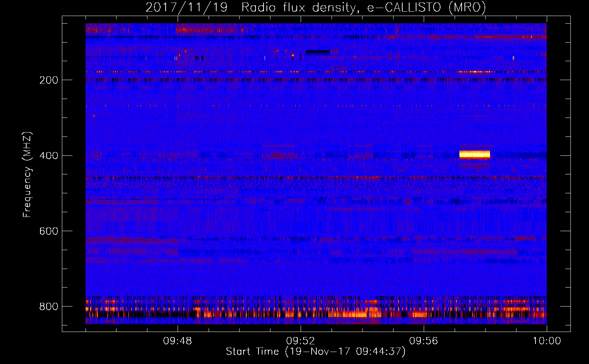Click the 600 frequency tick label
The height and width of the screenshot is (364, 589).
pyautogui.click(x=49, y=232)
